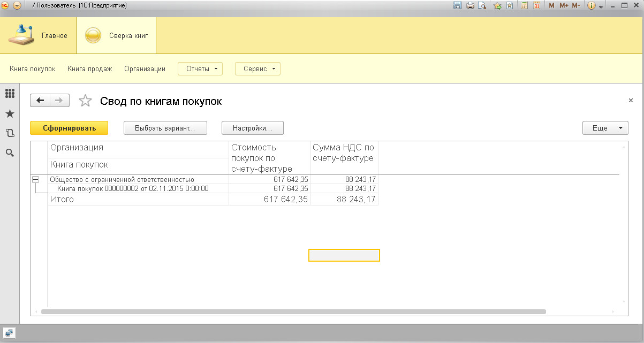Open the calendar icon showing 31
The width and height of the screenshot is (644, 343).
coord(536,5)
